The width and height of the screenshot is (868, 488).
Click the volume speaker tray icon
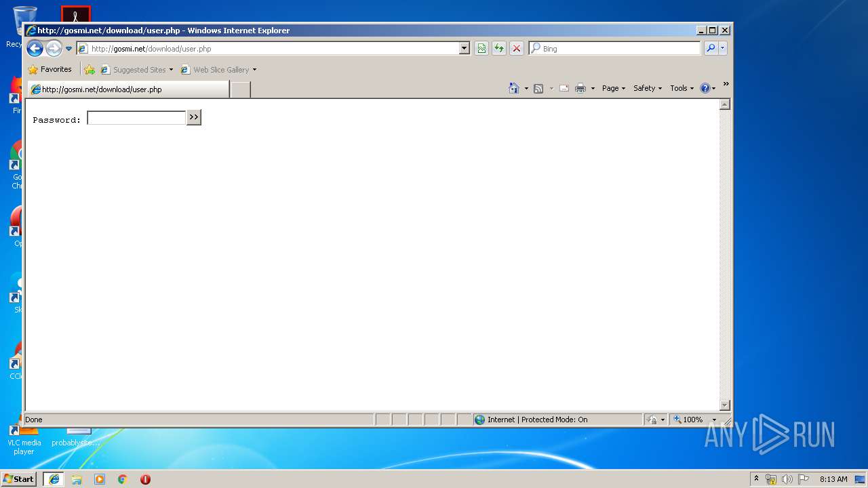[787, 479]
